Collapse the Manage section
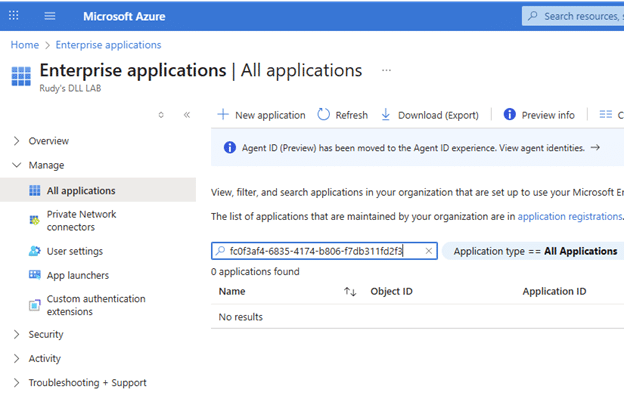The width and height of the screenshot is (624, 408). pyautogui.click(x=17, y=165)
